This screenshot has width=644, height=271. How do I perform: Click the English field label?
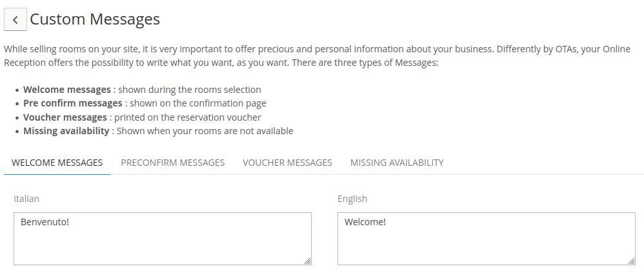tap(352, 199)
